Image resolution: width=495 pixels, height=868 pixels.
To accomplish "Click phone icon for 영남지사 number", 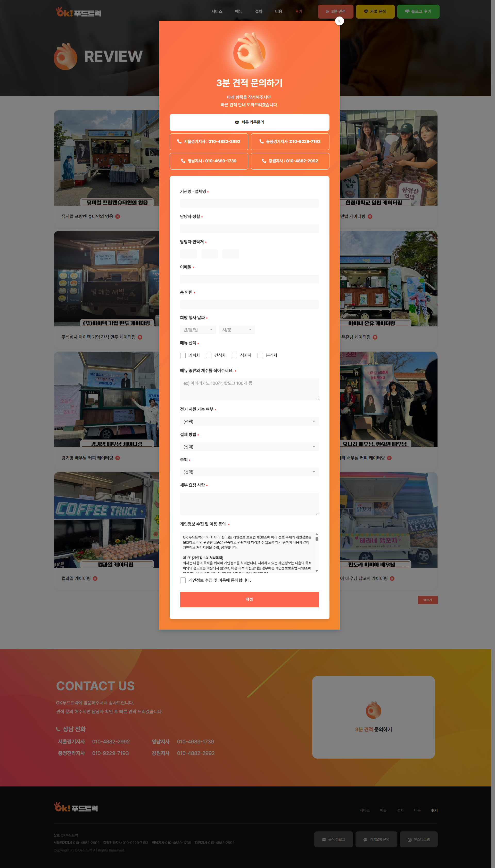I will click(x=183, y=161).
